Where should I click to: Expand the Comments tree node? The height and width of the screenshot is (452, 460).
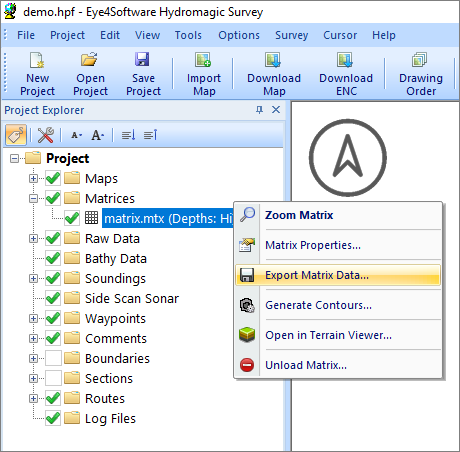pyautogui.click(x=33, y=338)
